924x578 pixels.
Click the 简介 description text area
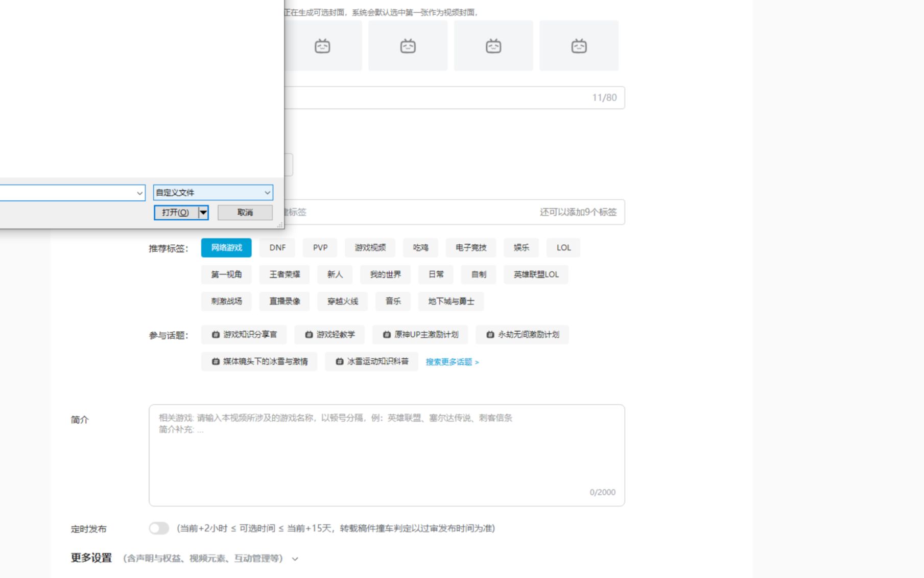[387, 455]
